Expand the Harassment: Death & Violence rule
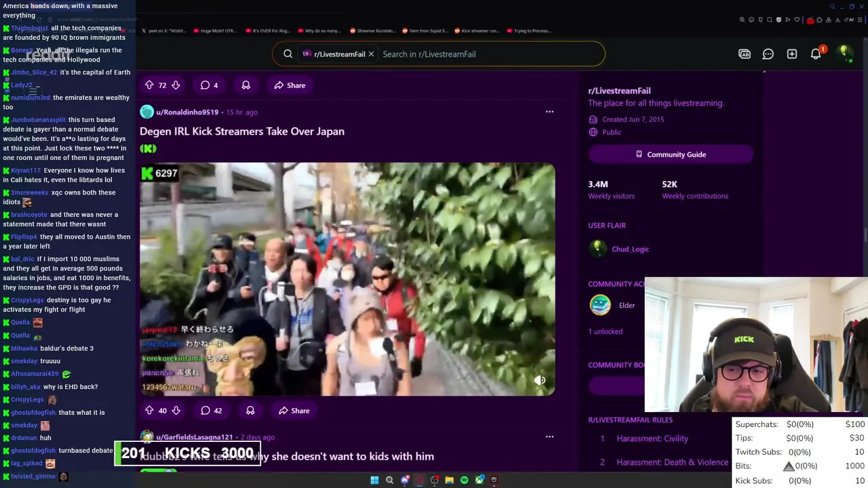 coord(672,462)
